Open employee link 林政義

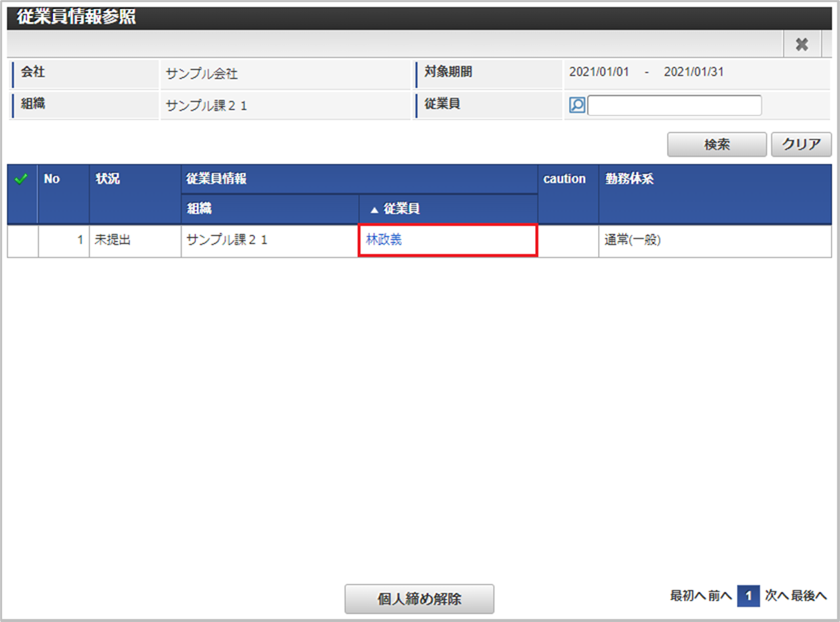(384, 240)
